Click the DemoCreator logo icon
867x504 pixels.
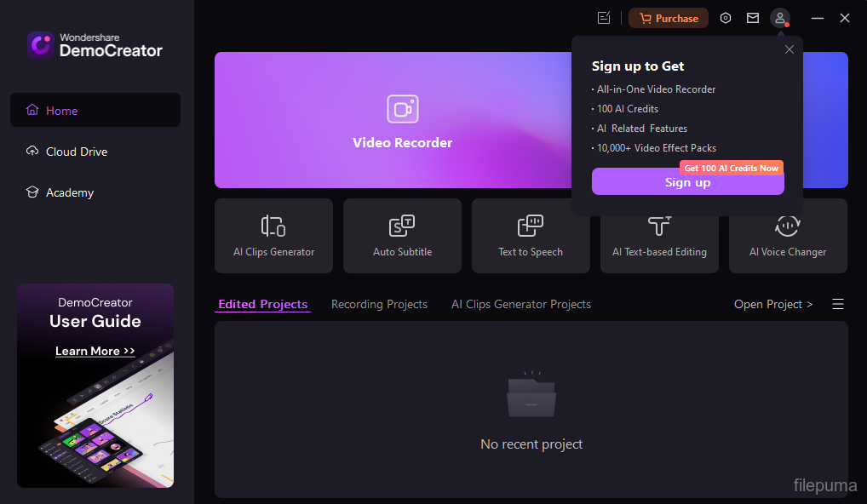coord(41,44)
